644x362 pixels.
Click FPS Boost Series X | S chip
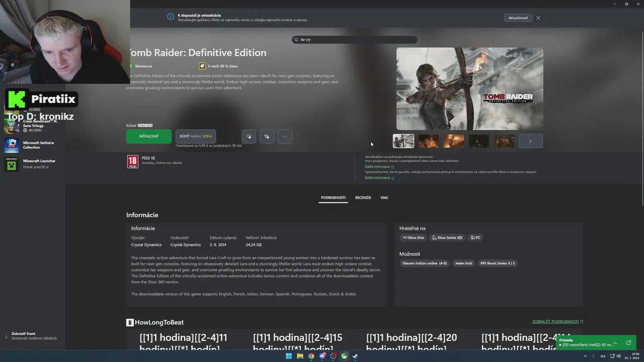[x=498, y=263]
